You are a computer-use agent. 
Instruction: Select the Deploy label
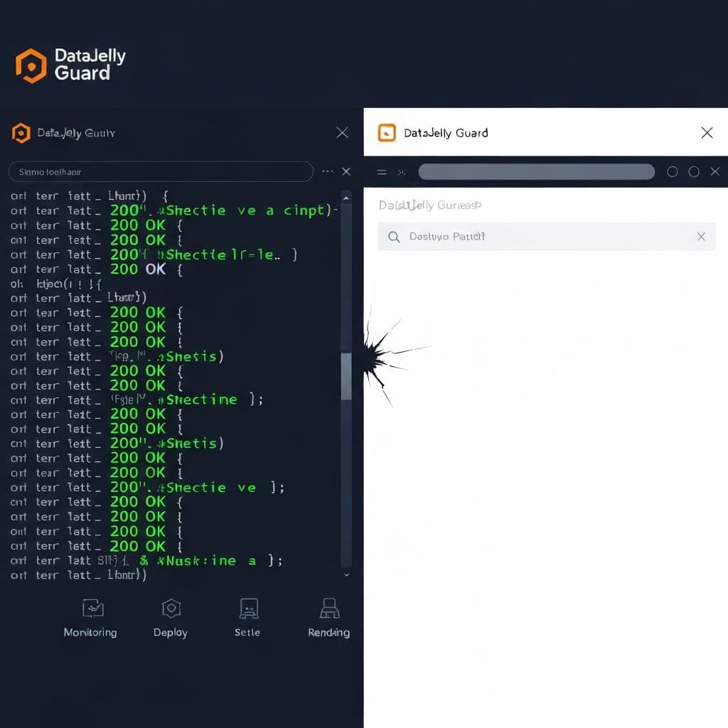click(x=171, y=633)
